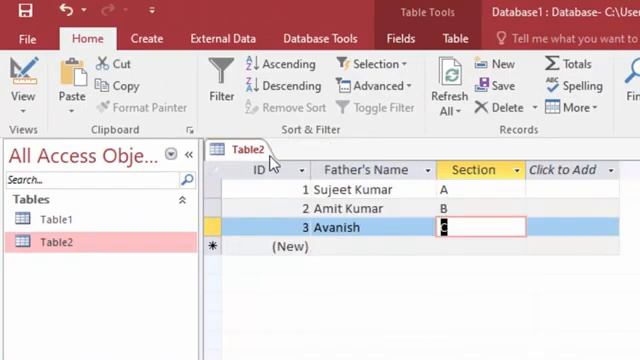Switch to the Home ribbon tab

(88, 39)
